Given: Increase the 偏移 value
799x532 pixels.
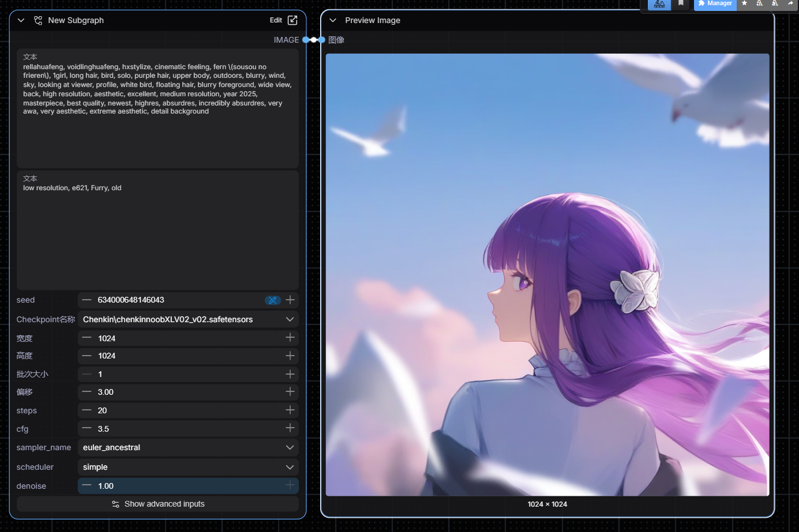Looking at the screenshot, I should coord(290,392).
